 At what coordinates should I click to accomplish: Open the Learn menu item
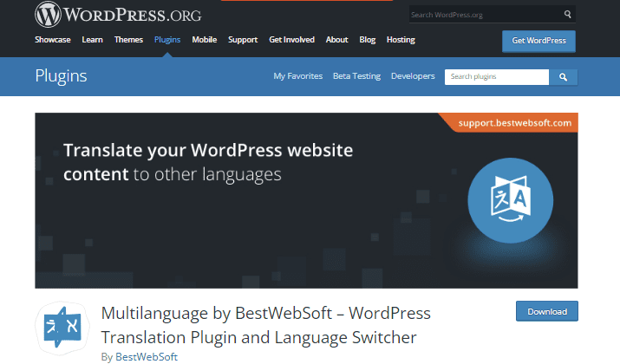92,40
